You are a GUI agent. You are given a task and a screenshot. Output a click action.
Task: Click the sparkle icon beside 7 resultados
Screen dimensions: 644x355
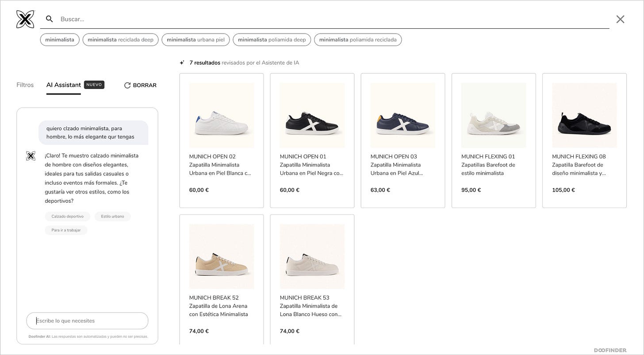tap(182, 63)
